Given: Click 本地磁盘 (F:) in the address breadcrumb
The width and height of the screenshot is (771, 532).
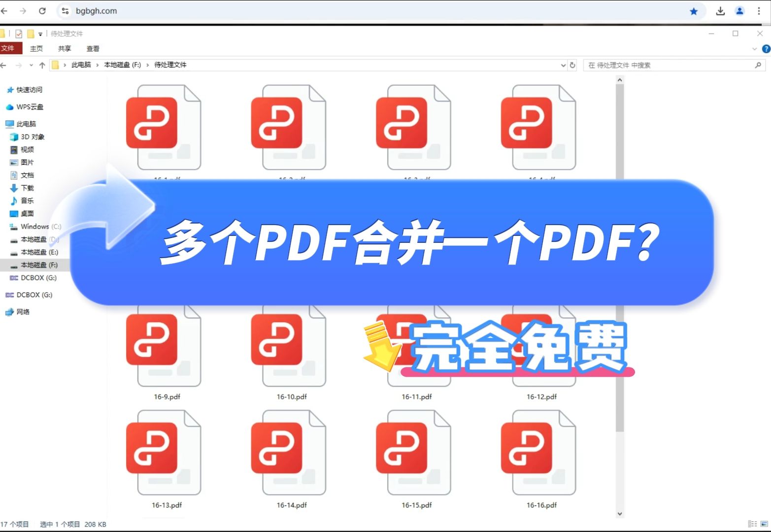Looking at the screenshot, I should point(123,65).
